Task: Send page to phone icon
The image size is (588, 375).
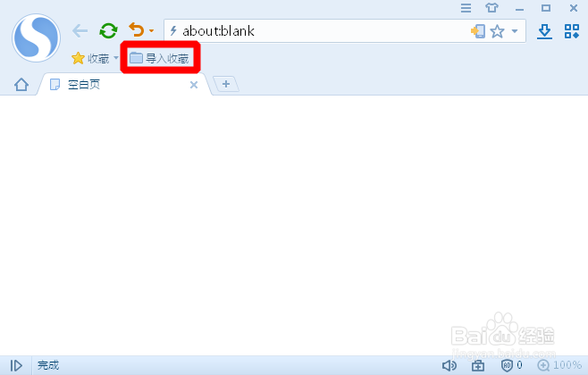Action: point(478,31)
